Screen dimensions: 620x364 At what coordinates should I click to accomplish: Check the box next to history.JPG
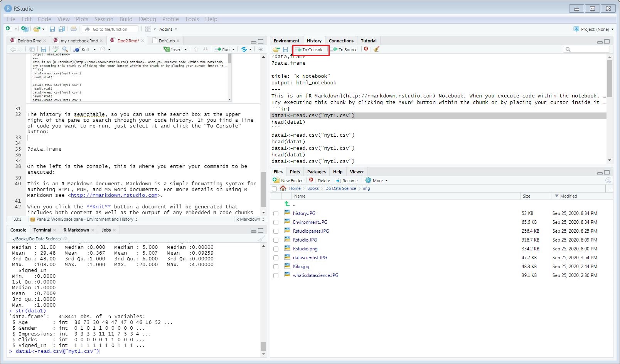pyautogui.click(x=276, y=213)
